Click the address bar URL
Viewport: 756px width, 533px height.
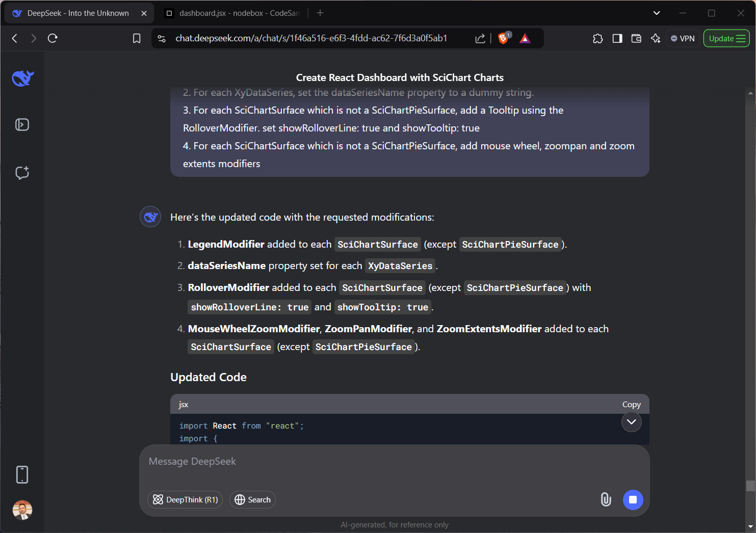point(311,38)
